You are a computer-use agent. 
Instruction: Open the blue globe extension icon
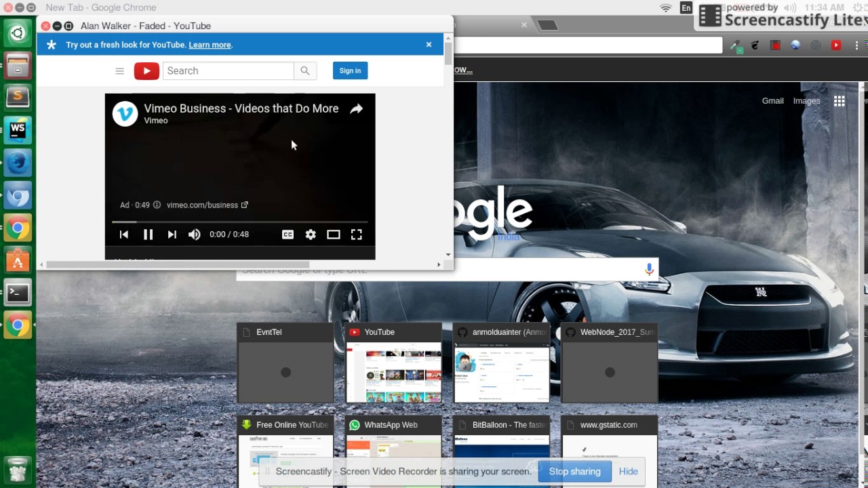(x=795, y=45)
